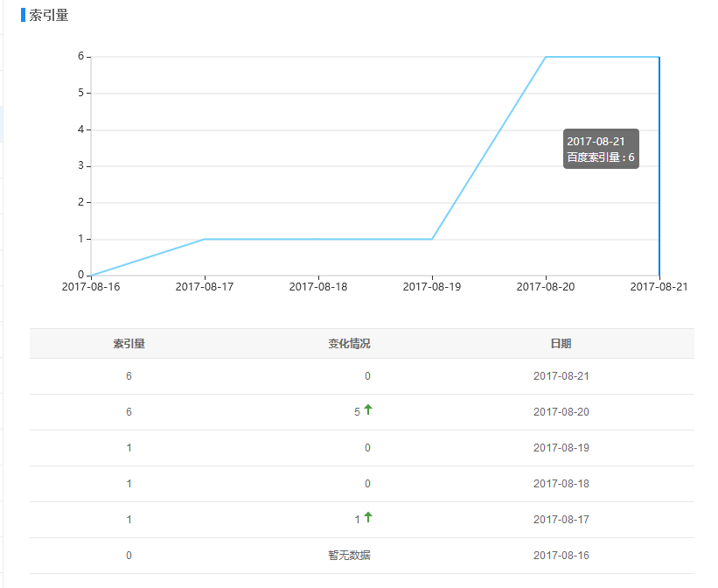Click the 索引量 section heading
Screen dimensions: 718x588
tap(49, 15)
